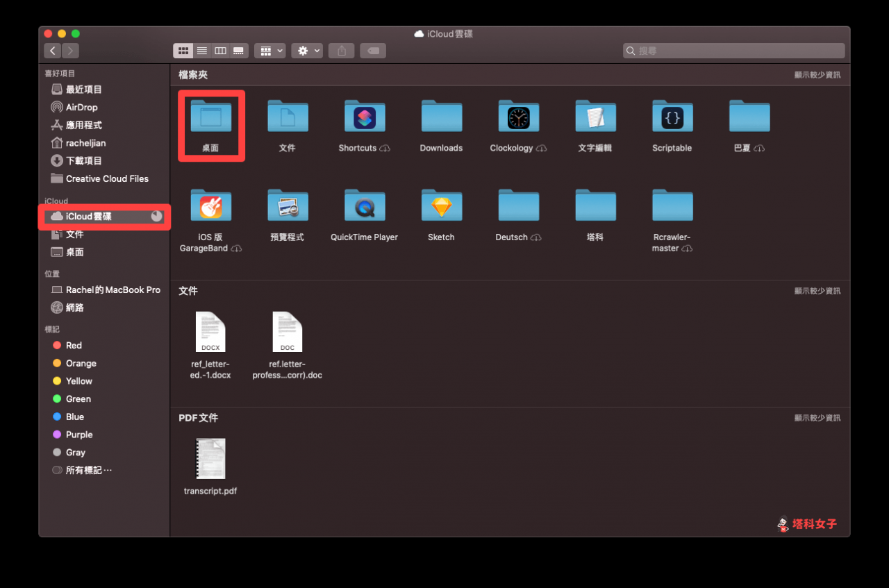Select the 文件 folder icon in 檔案夾
This screenshot has height=588, width=889.
pyautogui.click(x=288, y=115)
